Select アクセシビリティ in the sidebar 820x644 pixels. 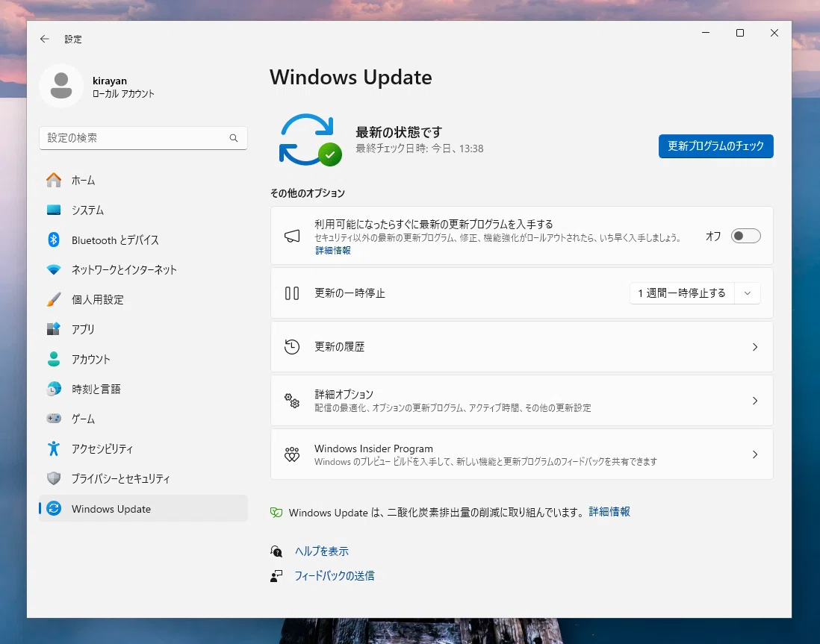(x=143, y=448)
